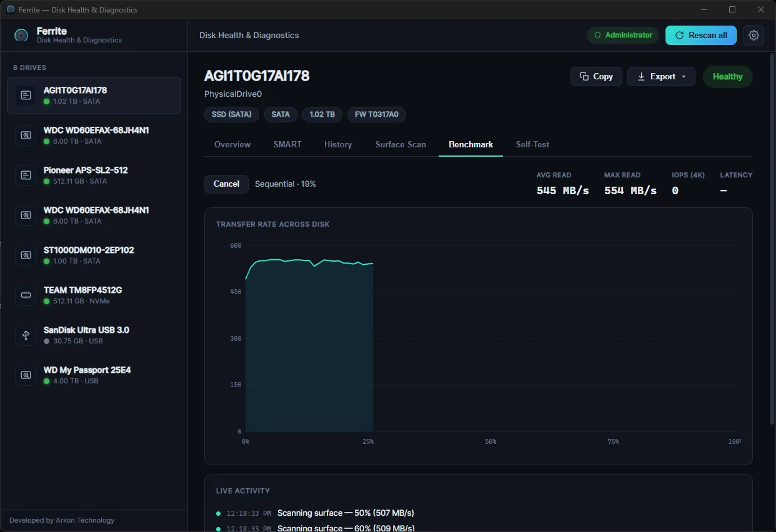Click the 8 DRIVES sidebar heading

click(x=30, y=67)
